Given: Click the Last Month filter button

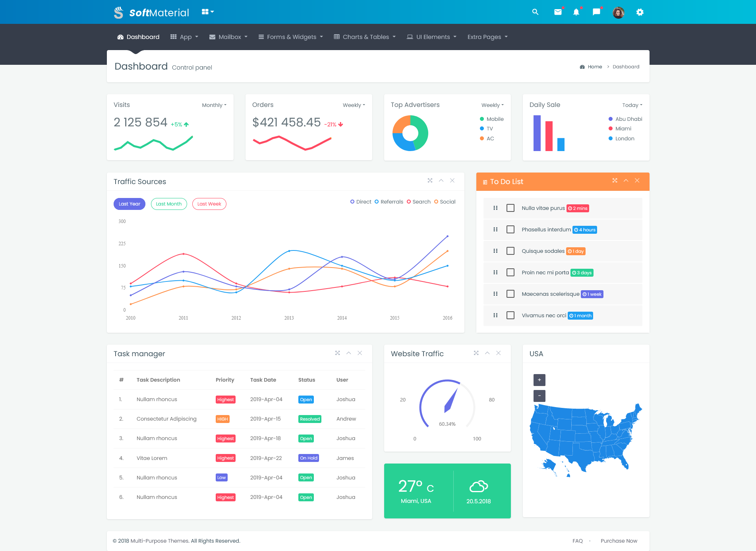Looking at the screenshot, I should (168, 204).
